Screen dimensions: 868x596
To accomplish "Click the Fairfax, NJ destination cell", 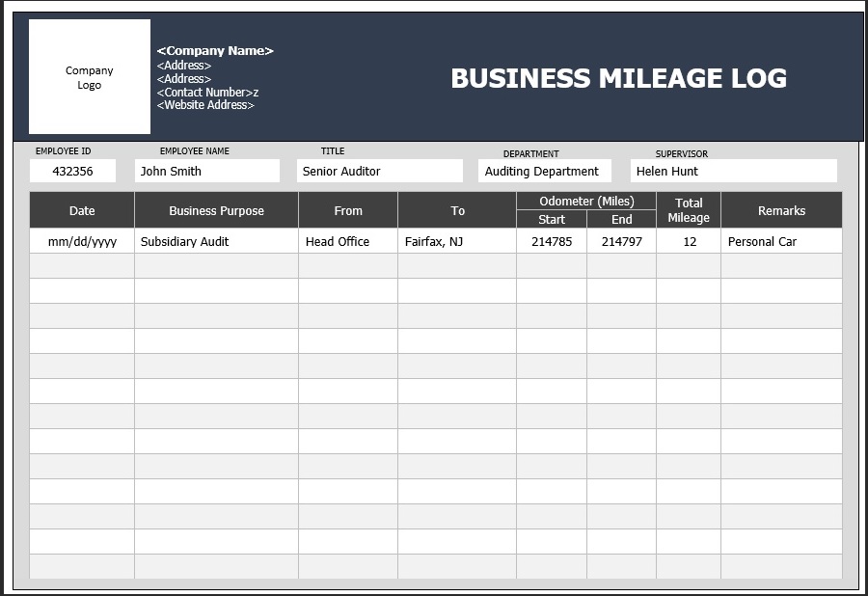I will [431, 241].
